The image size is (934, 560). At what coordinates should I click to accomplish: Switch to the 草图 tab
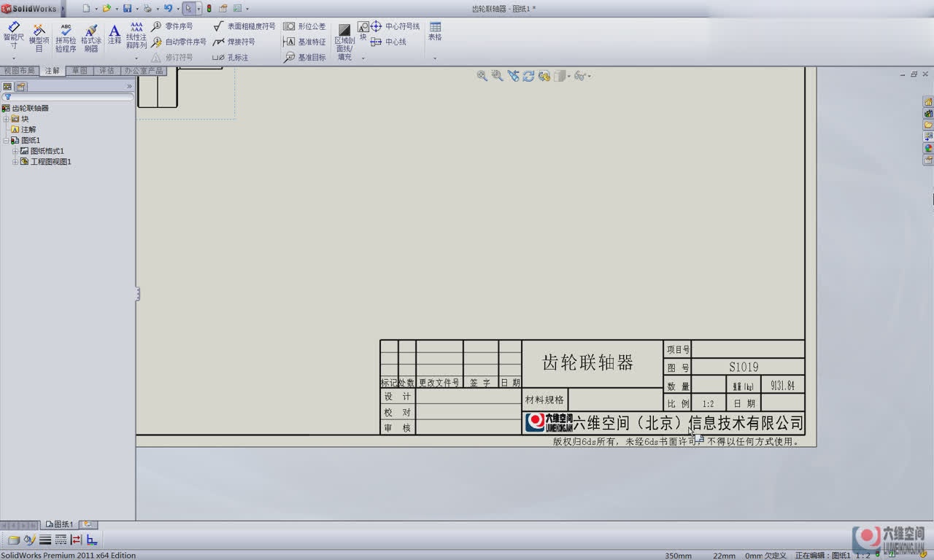point(80,71)
